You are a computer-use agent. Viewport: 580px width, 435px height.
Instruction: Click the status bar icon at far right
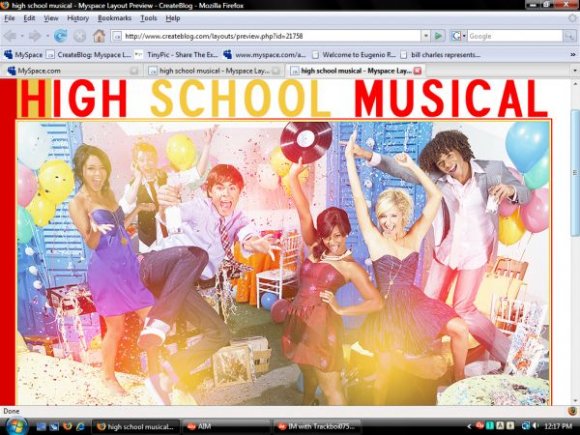pos(572,411)
